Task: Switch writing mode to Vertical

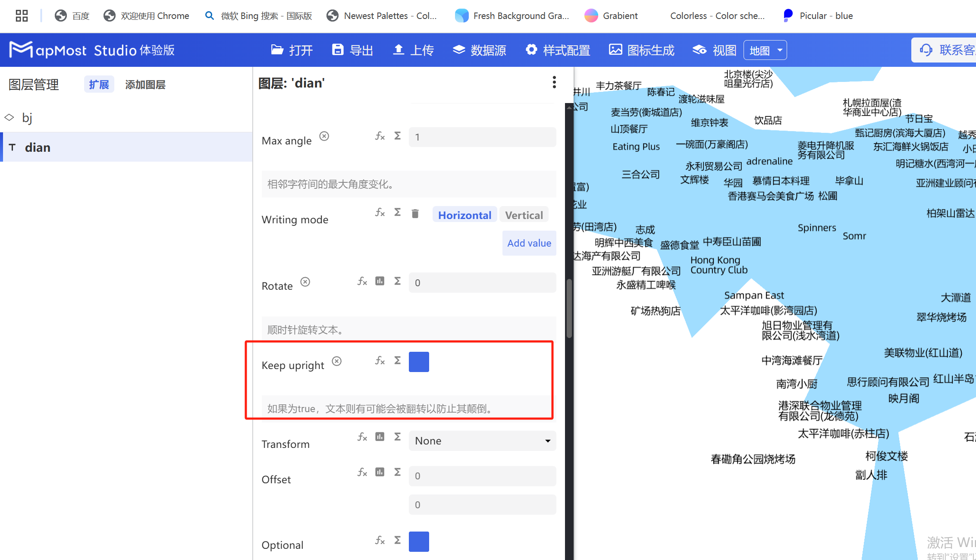Action: (x=524, y=215)
